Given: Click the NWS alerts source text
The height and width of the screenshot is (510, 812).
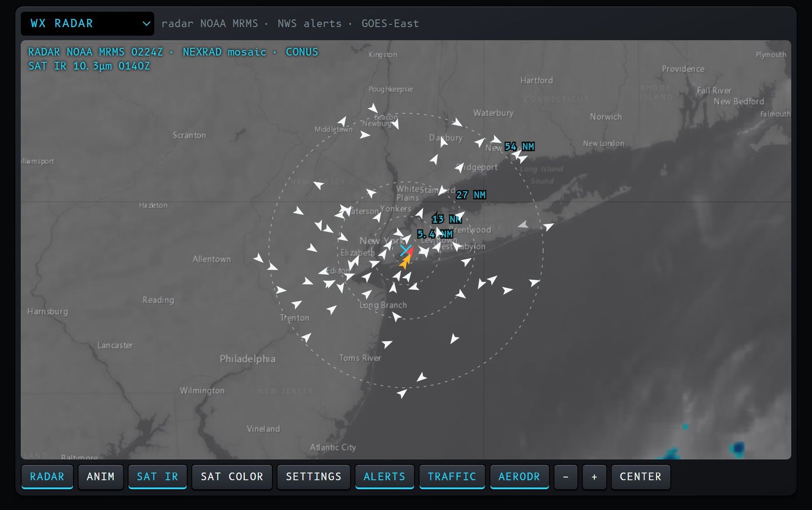Looking at the screenshot, I should click(310, 23).
